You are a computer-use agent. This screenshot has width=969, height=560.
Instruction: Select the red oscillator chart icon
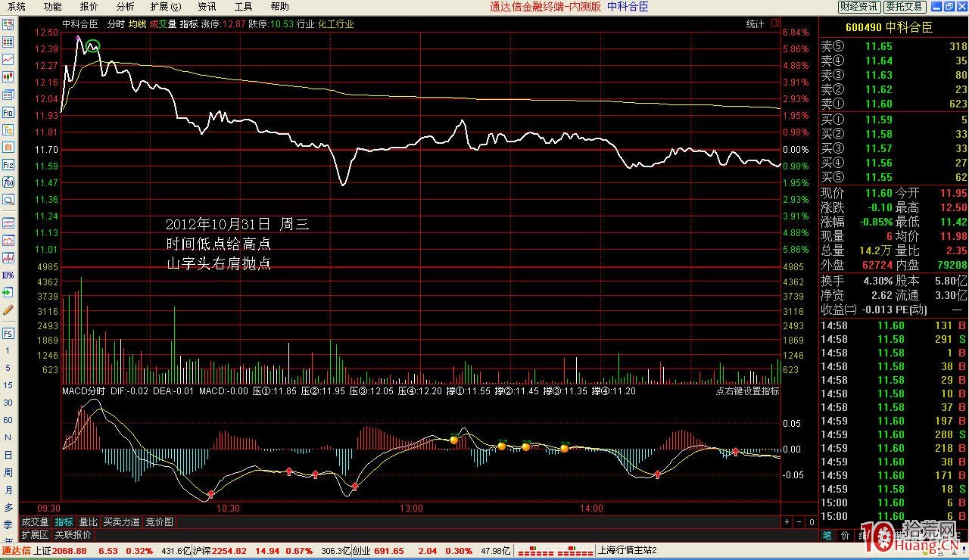[8, 258]
